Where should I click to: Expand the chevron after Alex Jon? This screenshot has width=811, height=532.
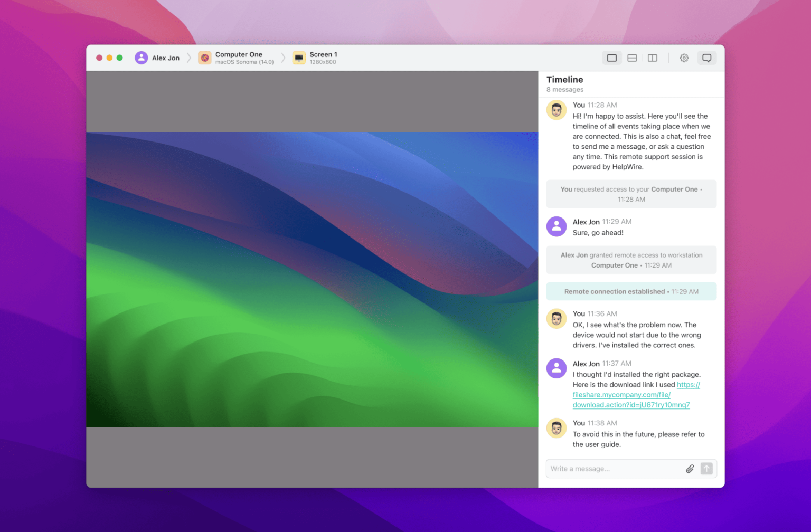(189, 58)
